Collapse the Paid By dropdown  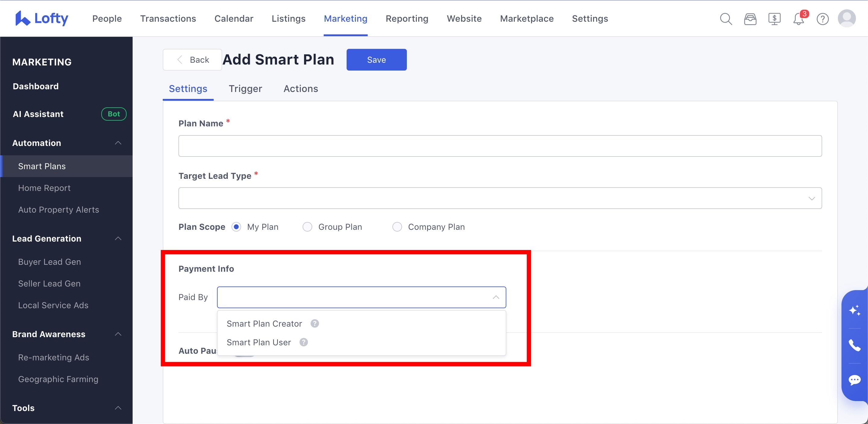pyautogui.click(x=496, y=297)
